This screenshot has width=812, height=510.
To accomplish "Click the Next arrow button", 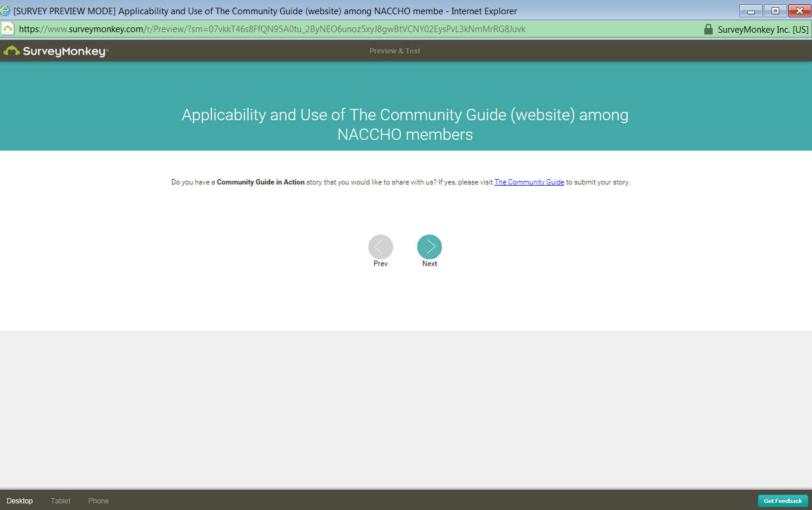I will 429,247.
